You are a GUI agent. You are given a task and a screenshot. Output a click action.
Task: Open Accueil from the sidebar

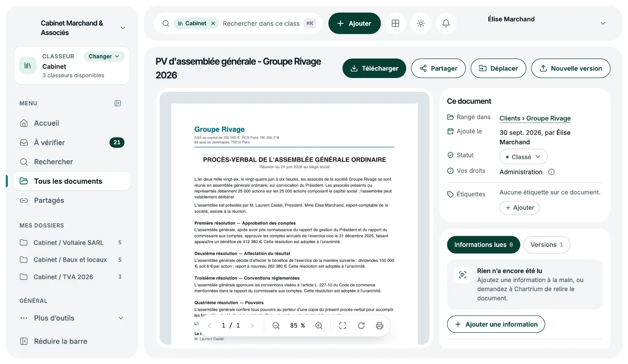[72, 123]
